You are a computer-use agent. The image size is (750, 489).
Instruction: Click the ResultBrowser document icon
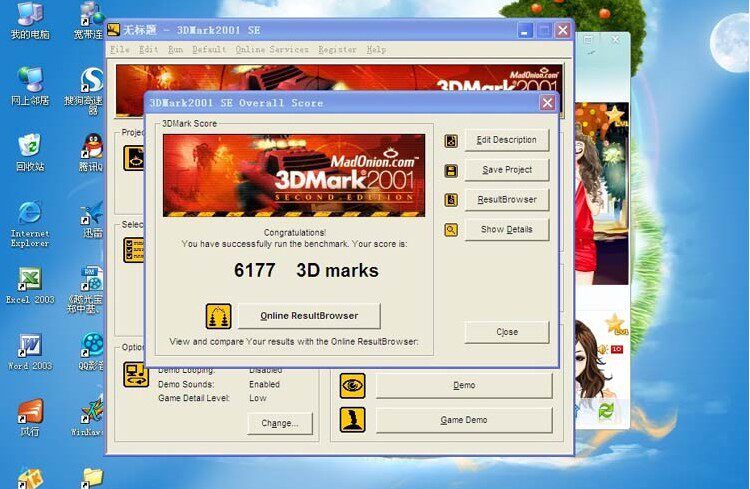451,200
